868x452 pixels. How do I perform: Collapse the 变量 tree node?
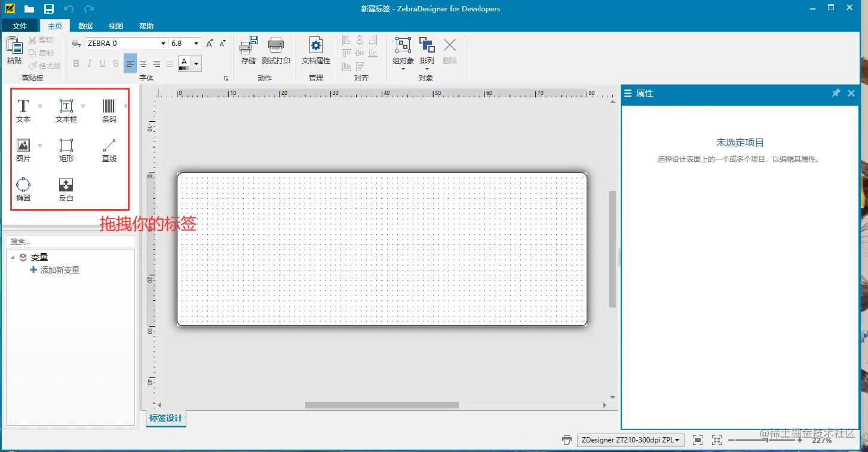click(x=13, y=257)
